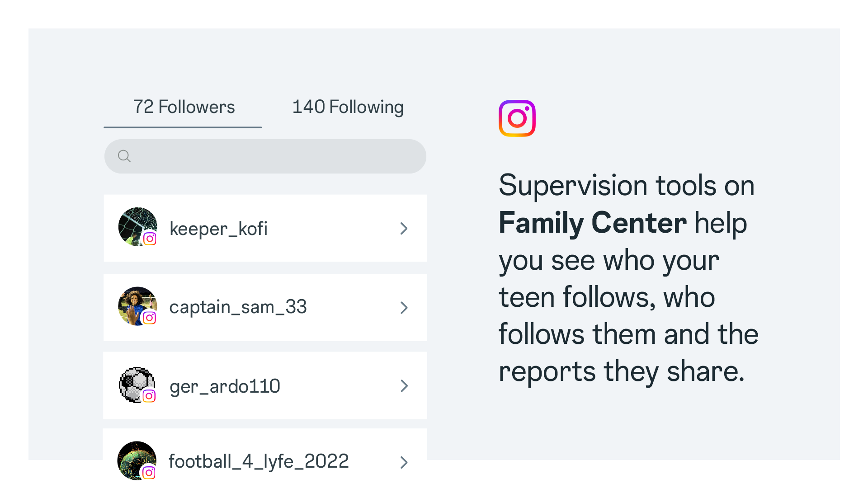Image resolution: width=868 pixels, height=488 pixels.
Task: Expand keeper_kofi row chevron
Action: click(x=404, y=229)
